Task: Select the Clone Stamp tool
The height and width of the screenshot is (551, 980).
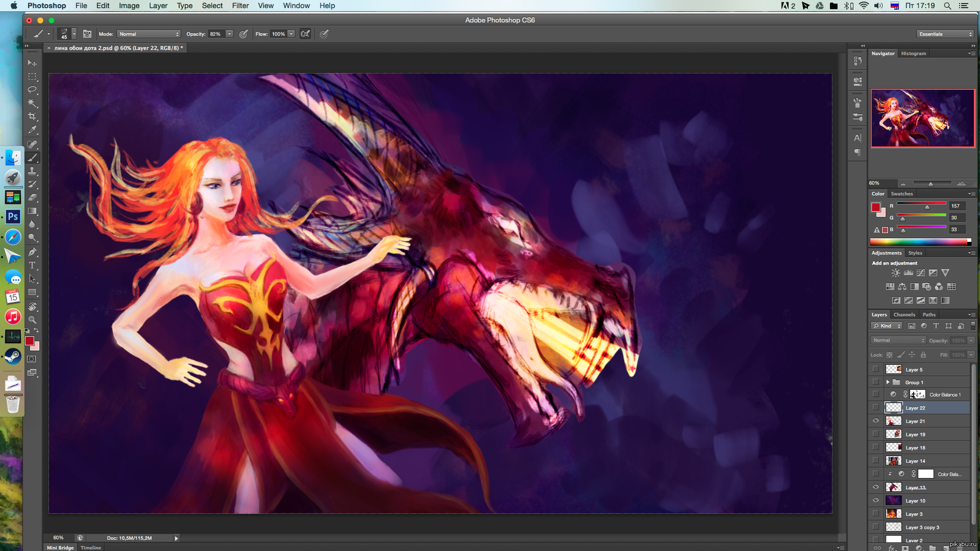Action: [x=32, y=171]
